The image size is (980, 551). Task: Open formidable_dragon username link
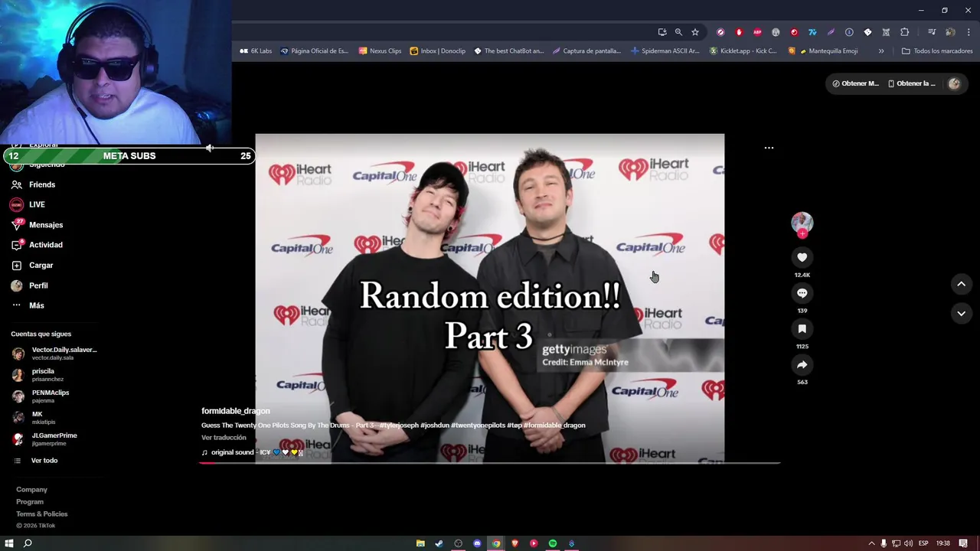coord(236,411)
